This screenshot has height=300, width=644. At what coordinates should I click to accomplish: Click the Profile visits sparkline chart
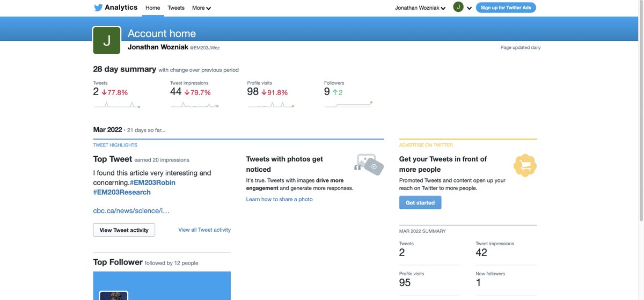point(271,105)
